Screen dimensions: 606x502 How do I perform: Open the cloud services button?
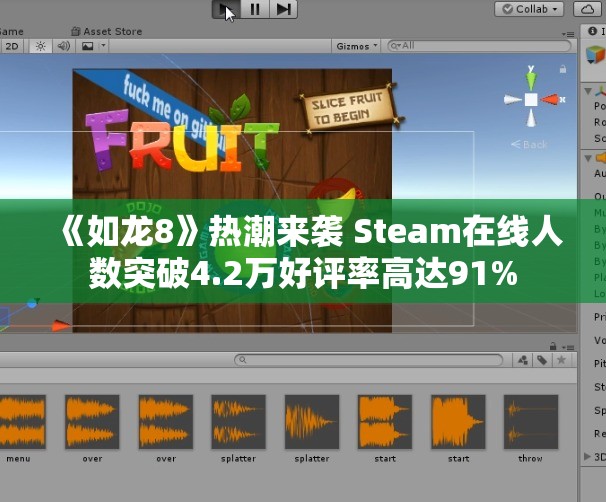click(587, 9)
